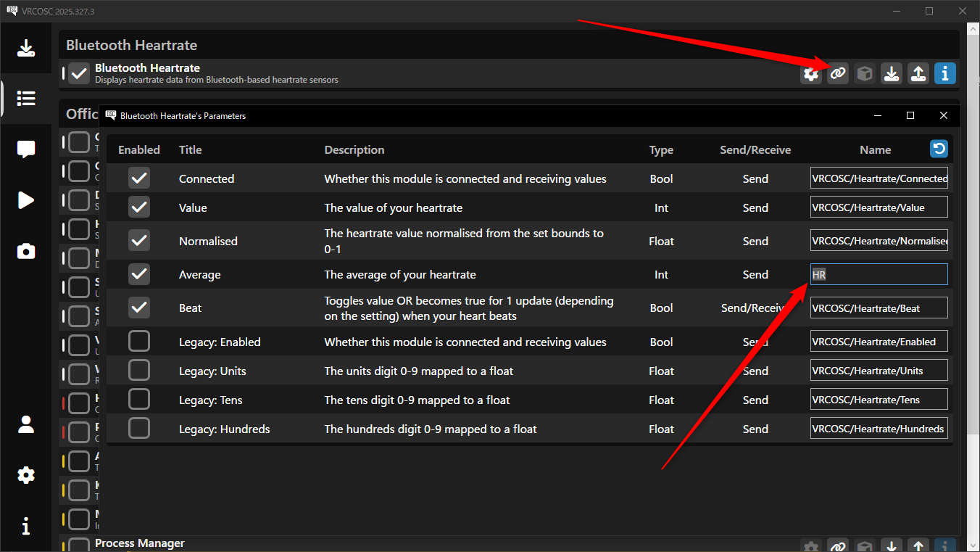The width and height of the screenshot is (980, 552).
Task: Minimize the Bluetooth Heartrate's Parameters window
Action: click(878, 115)
